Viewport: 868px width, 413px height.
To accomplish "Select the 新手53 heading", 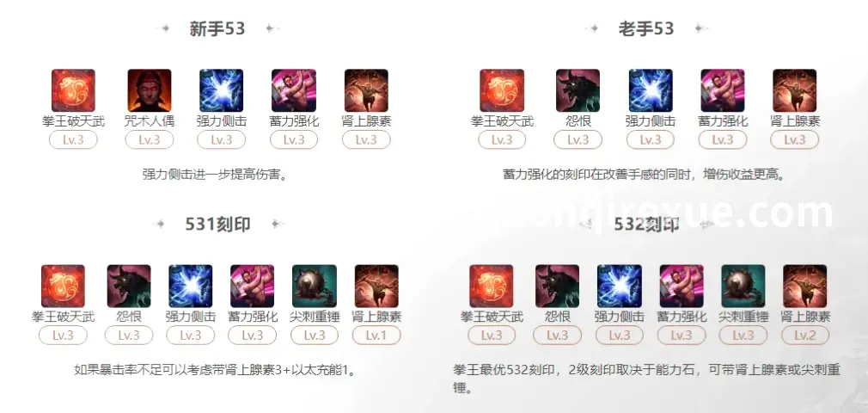I will click(x=217, y=29).
